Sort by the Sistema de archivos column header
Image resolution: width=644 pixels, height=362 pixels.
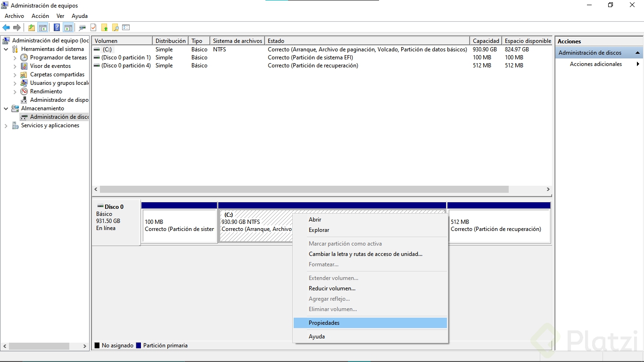pyautogui.click(x=237, y=41)
